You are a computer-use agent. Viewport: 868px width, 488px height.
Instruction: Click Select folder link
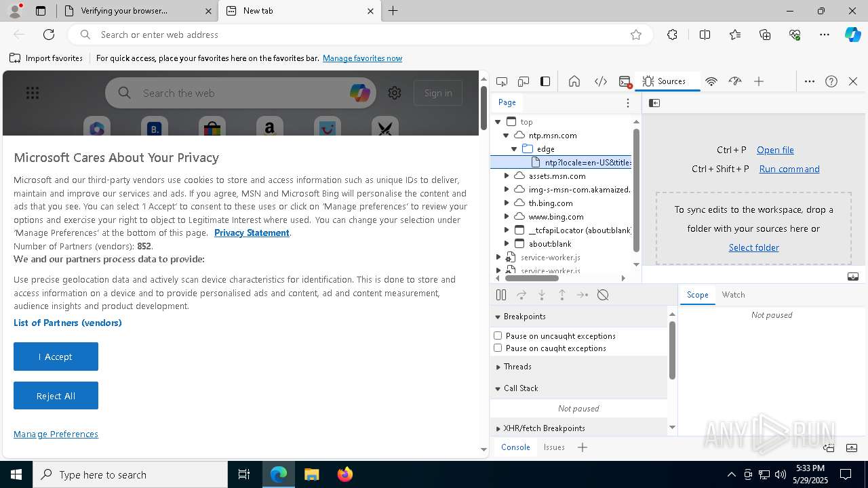coord(754,247)
